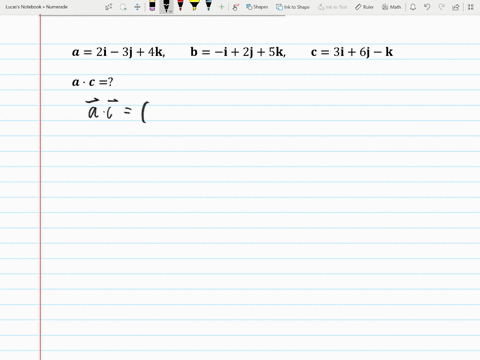Toggle Ink to Shape
The width and height of the screenshot is (480, 360).
point(293,7)
